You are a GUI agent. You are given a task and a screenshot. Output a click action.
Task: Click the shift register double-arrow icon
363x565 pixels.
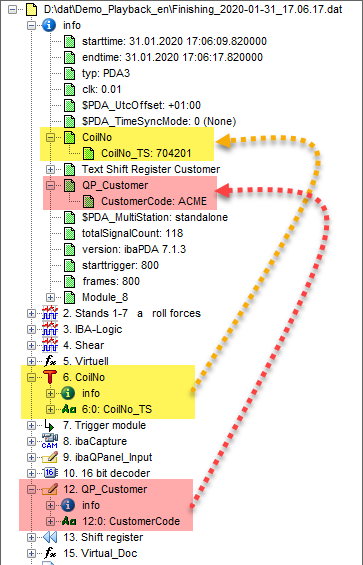[50, 537]
